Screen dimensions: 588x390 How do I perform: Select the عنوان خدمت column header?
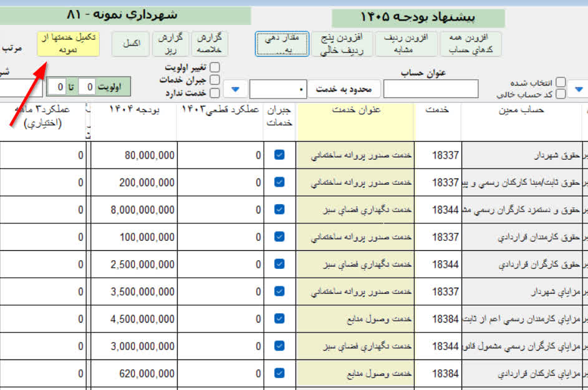click(x=355, y=110)
